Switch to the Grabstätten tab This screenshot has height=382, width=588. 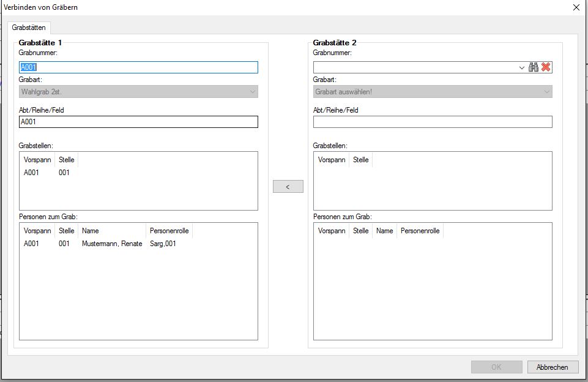tap(29, 28)
